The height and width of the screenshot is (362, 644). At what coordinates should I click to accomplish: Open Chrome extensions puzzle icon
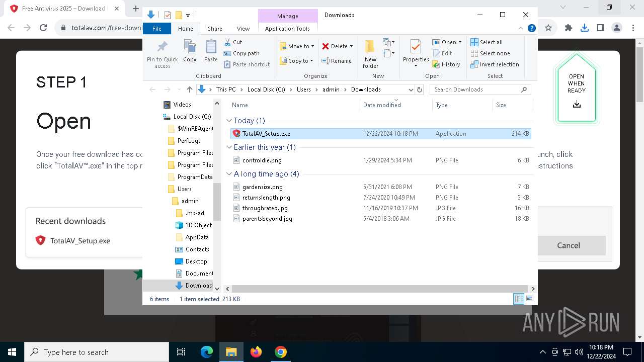tap(569, 28)
